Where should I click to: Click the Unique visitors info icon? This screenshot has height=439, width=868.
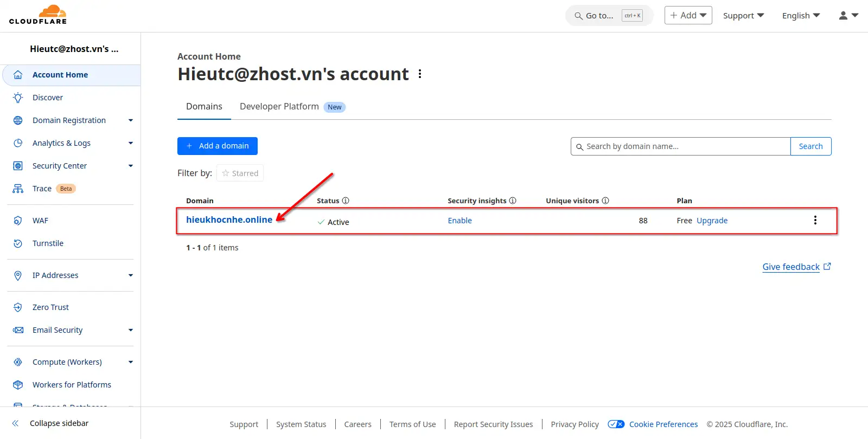click(x=605, y=201)
